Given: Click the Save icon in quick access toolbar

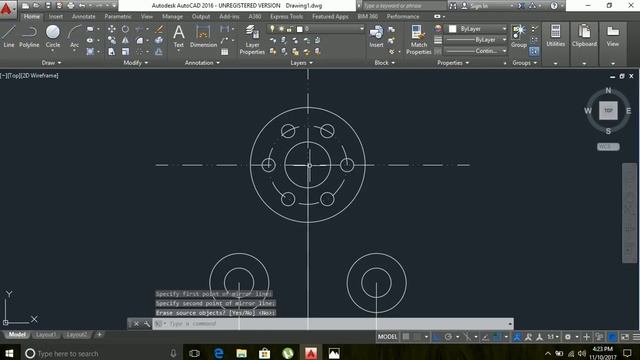Looking at the screenshot, I should click(48, 6).
